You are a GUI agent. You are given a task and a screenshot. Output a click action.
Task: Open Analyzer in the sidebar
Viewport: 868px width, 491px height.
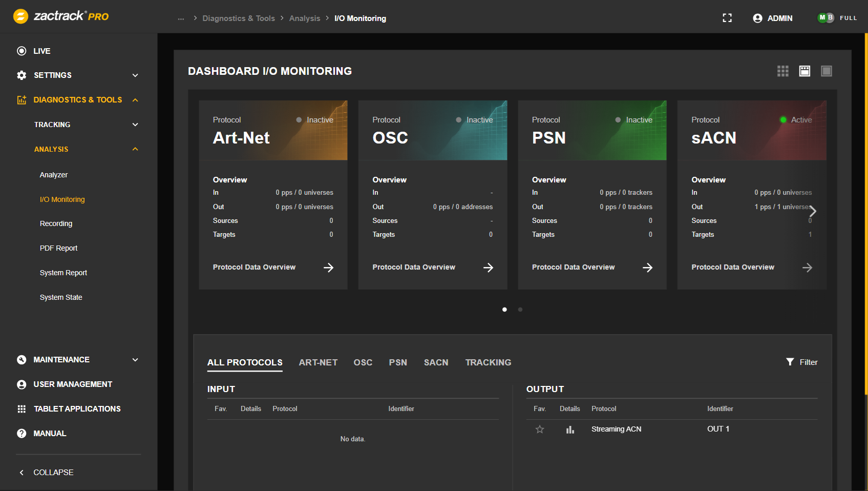tap(54, 175)
